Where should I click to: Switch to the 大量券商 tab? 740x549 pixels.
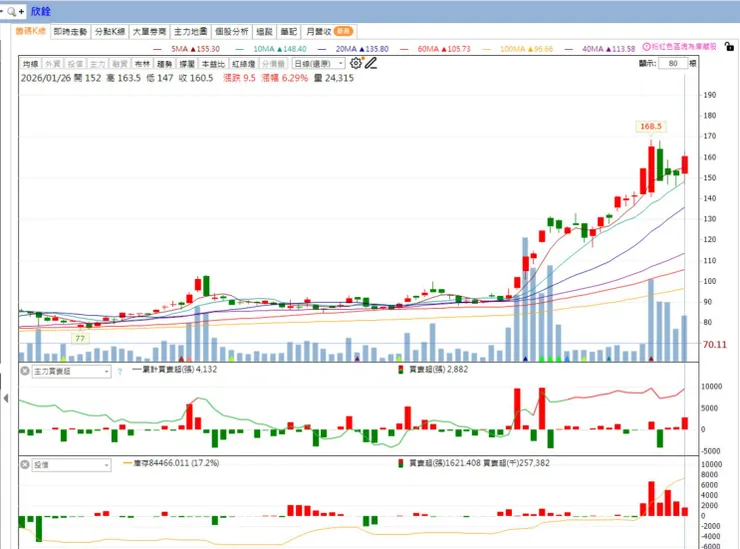149,32
